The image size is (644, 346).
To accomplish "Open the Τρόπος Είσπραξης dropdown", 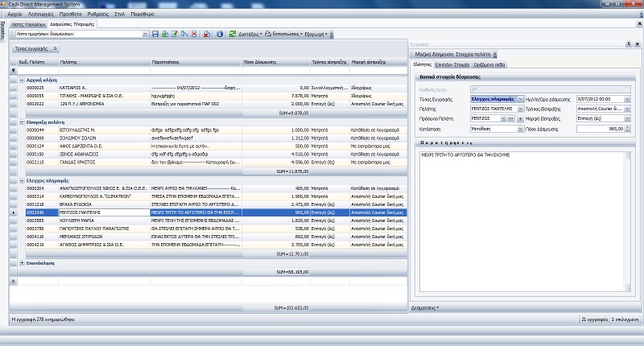I will click(627, 109).
